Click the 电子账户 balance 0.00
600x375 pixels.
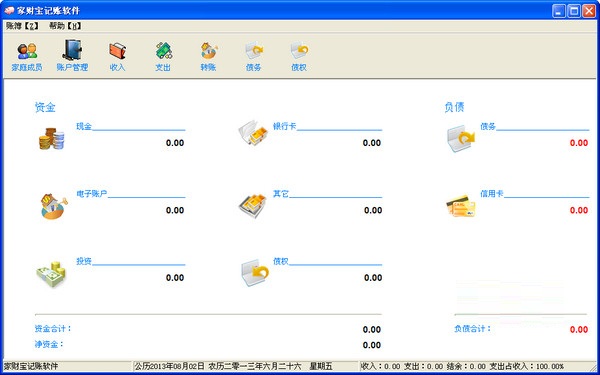point(175,210)
